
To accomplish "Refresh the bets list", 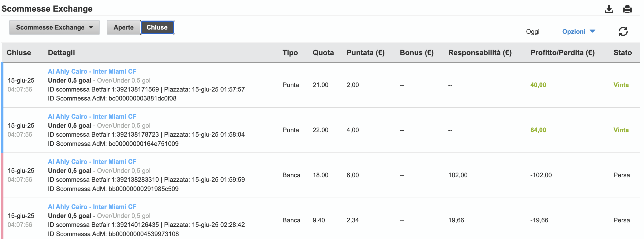I will pos(623,31).
